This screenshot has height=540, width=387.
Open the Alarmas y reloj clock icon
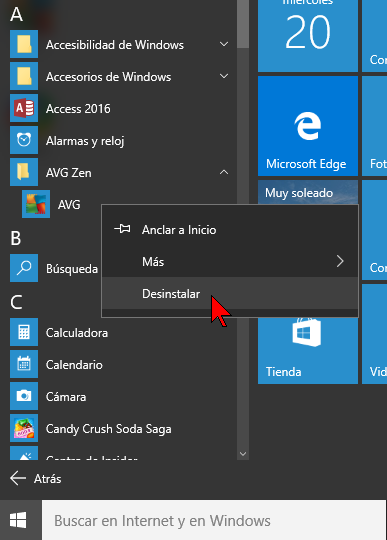click(24, 140)
